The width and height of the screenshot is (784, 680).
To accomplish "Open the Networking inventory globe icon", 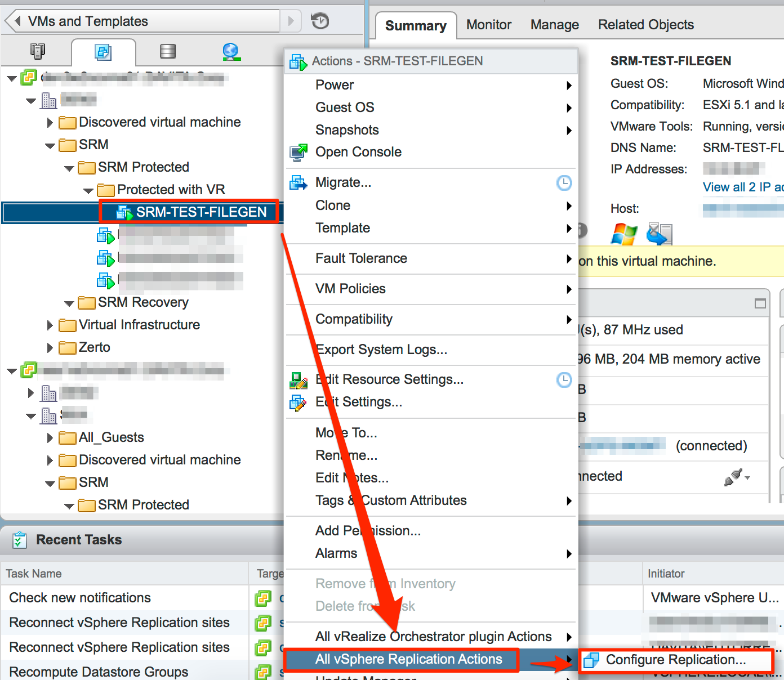I will tap(231, 52).
